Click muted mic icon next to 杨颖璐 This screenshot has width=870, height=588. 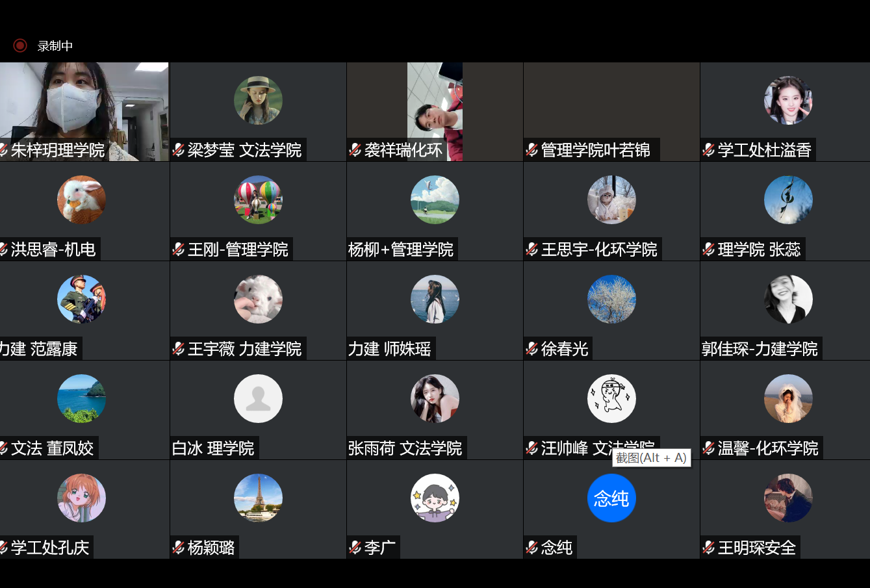[x=179, y=548]
